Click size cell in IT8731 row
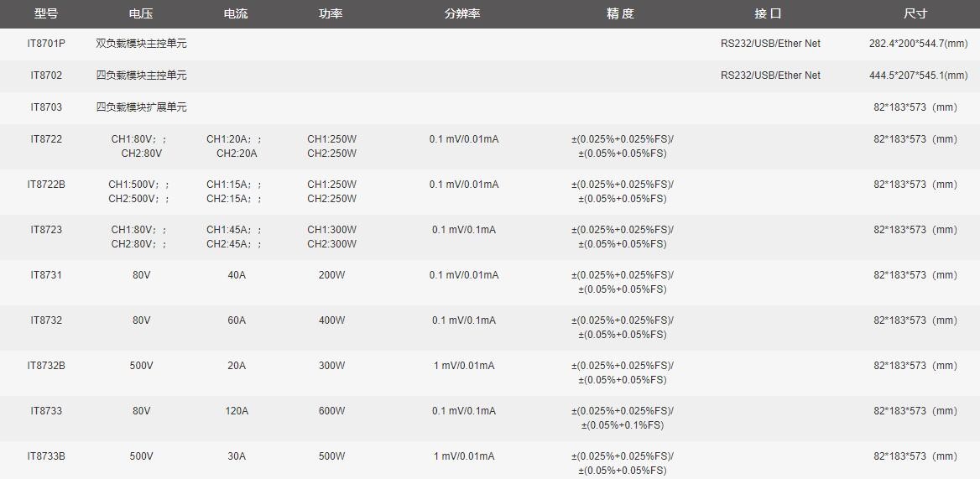 click(x=915, y=275)
